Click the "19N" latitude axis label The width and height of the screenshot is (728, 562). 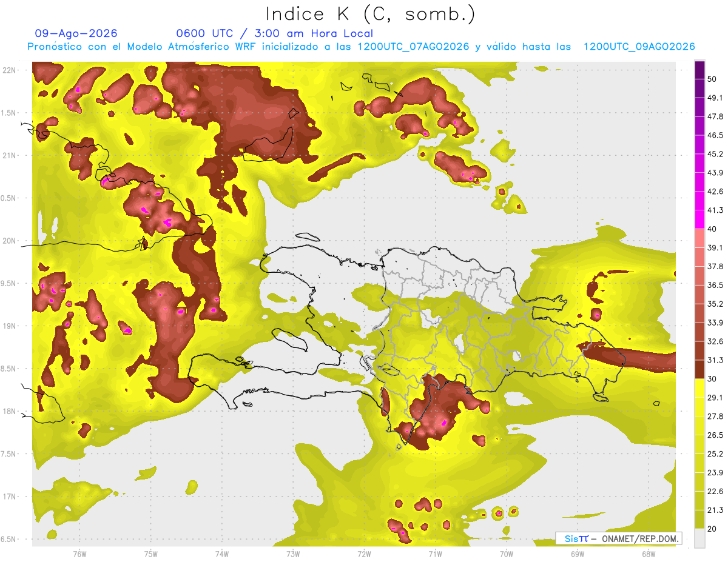[9, 326]
